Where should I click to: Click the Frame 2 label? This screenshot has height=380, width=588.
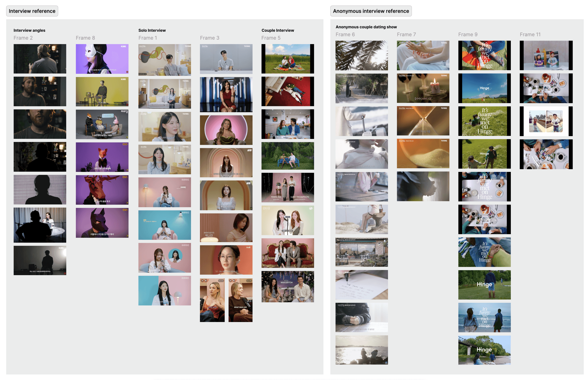point(23,38)
